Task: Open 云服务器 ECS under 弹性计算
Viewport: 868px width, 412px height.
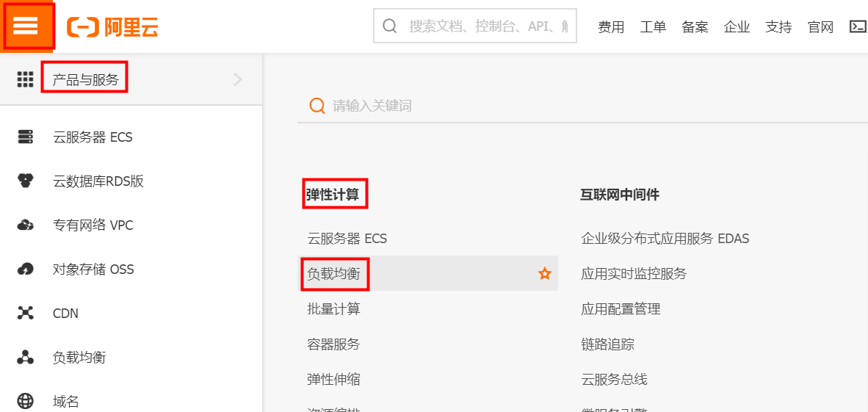Action: pyautogui.click(x=347, y=239)
